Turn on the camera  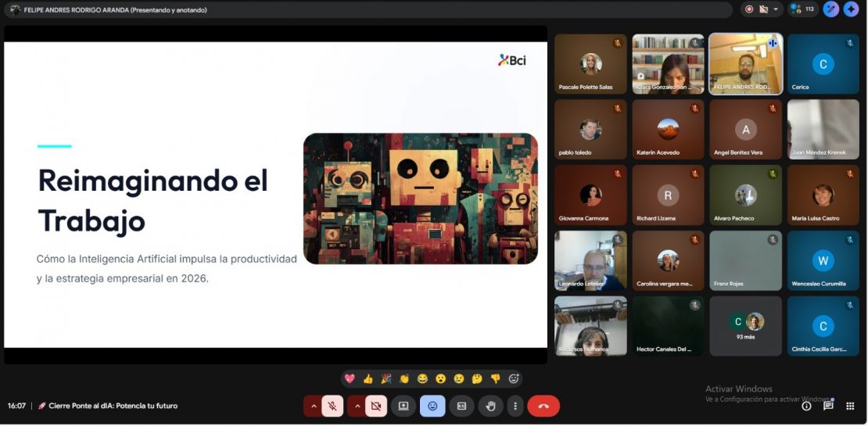coord(376,406)
